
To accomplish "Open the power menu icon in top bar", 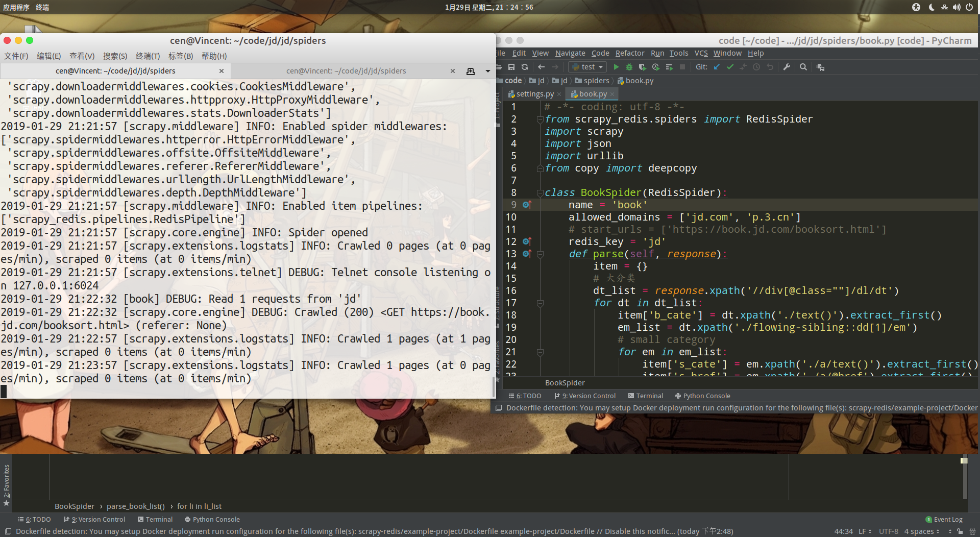I will pos(969,7).
